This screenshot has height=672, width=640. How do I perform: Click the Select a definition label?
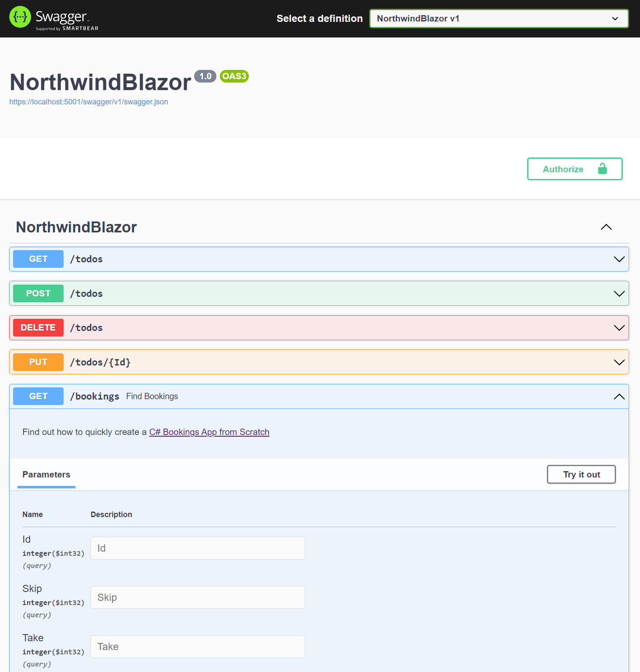(x=320, y=19)
